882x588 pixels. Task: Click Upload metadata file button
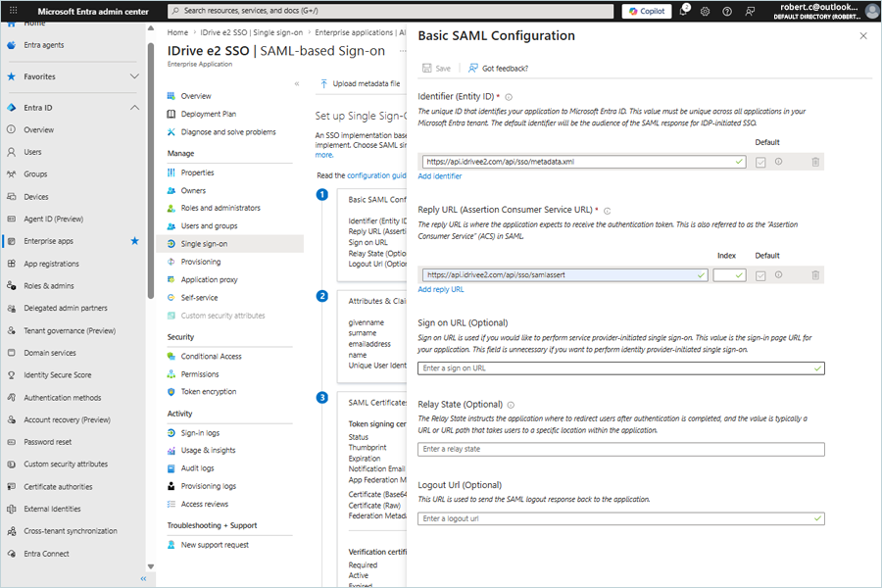click(361, 84)
